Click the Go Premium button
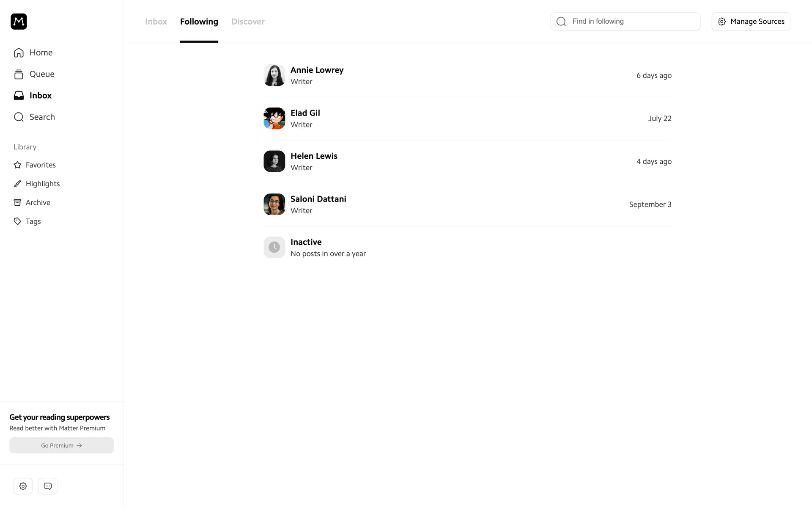The width and height of the screenshot is (812, 508). coord(61,445)
